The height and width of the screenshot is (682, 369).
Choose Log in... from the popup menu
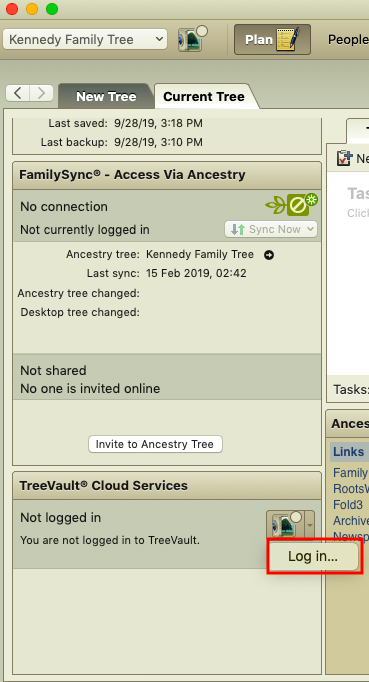(313, 556)
